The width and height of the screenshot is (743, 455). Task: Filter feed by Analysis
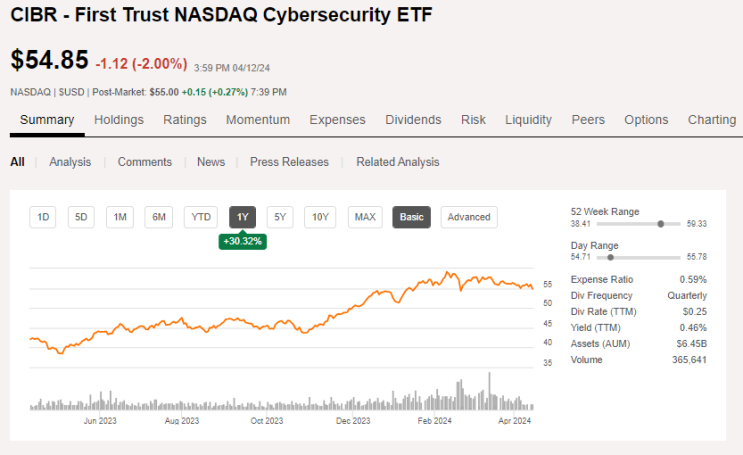pos(70,162)
